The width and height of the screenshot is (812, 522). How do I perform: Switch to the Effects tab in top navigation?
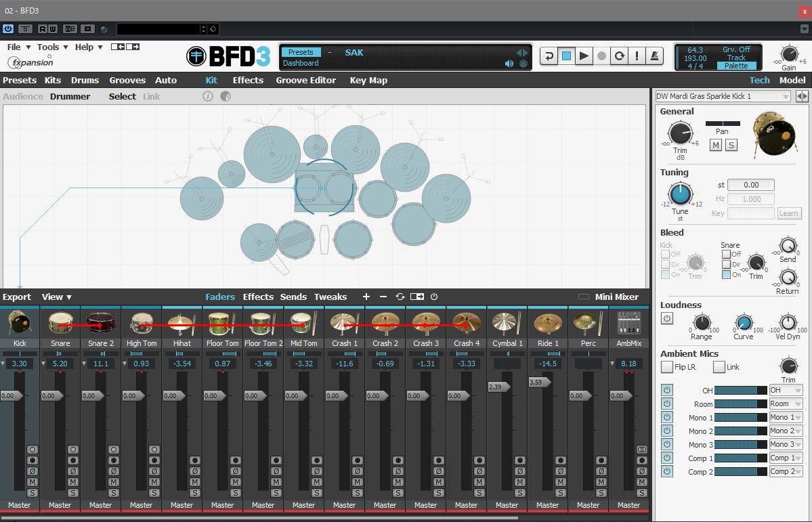coord(248,81)
